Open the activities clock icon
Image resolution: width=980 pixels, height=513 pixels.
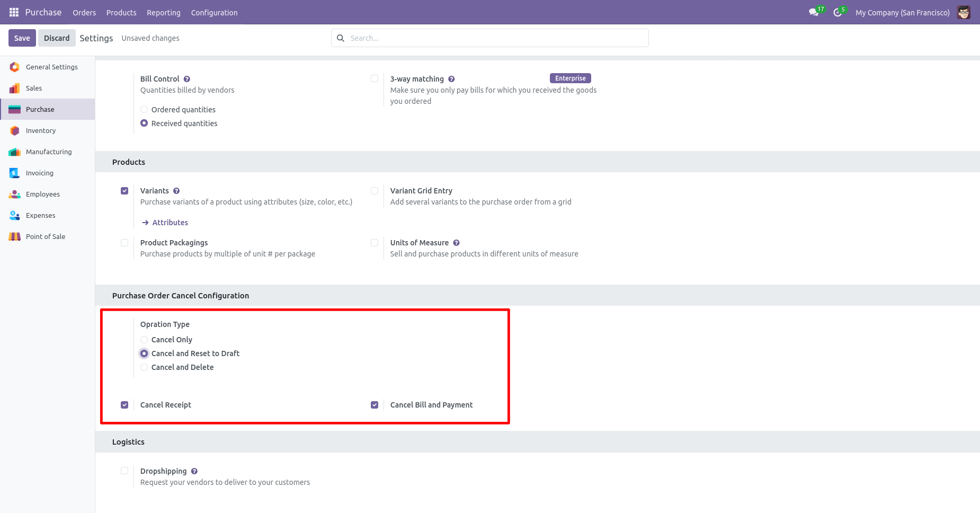838,12
